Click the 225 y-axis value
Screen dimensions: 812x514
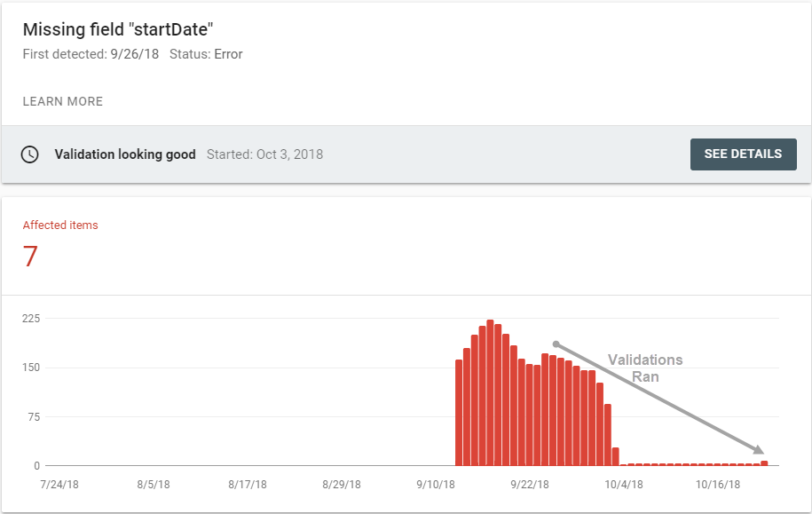31,319
